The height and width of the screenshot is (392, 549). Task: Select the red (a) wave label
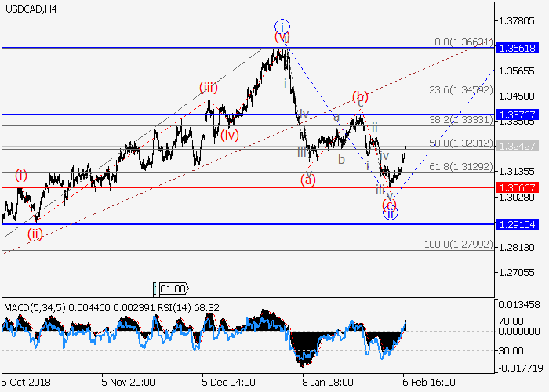308,180
